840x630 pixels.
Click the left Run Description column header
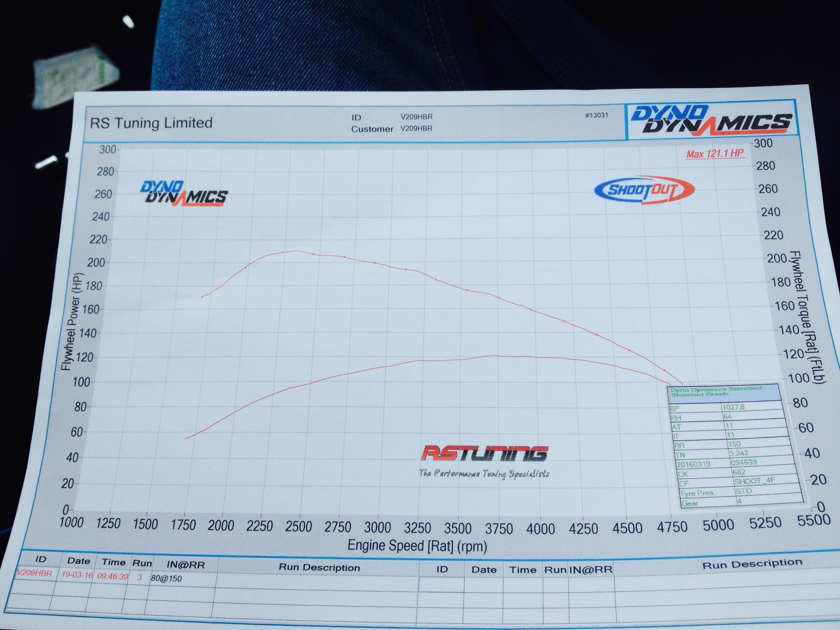click(319, 568)
